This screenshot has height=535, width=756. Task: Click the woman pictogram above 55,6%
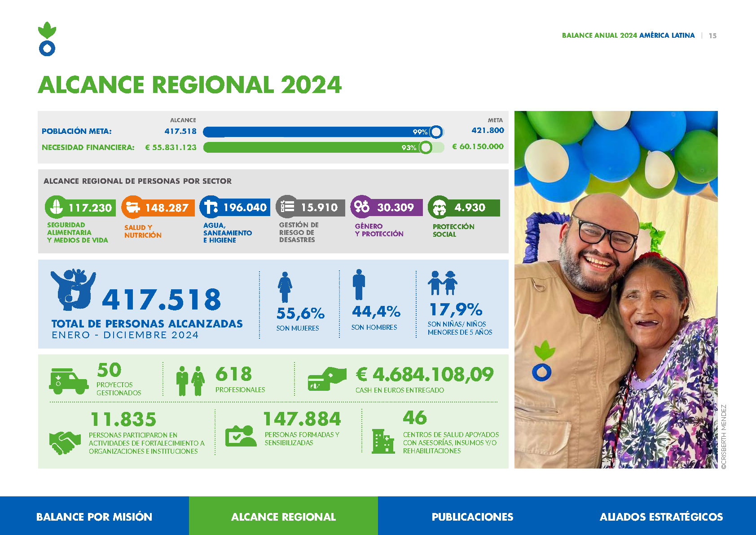click(286, 285)
